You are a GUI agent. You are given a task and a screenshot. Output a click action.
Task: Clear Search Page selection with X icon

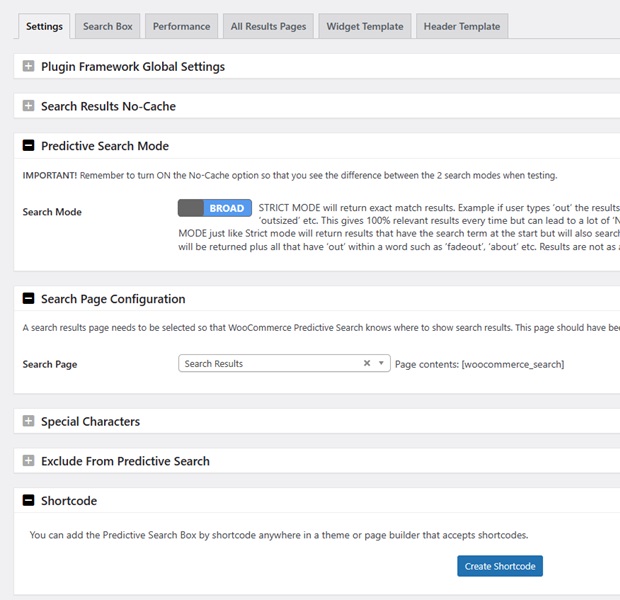point(367,364)
